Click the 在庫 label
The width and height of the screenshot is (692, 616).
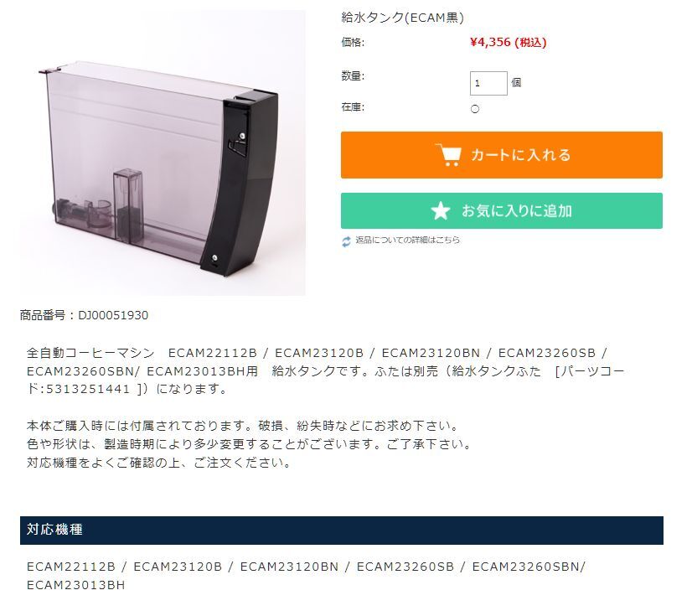click(x=353, y=107)
